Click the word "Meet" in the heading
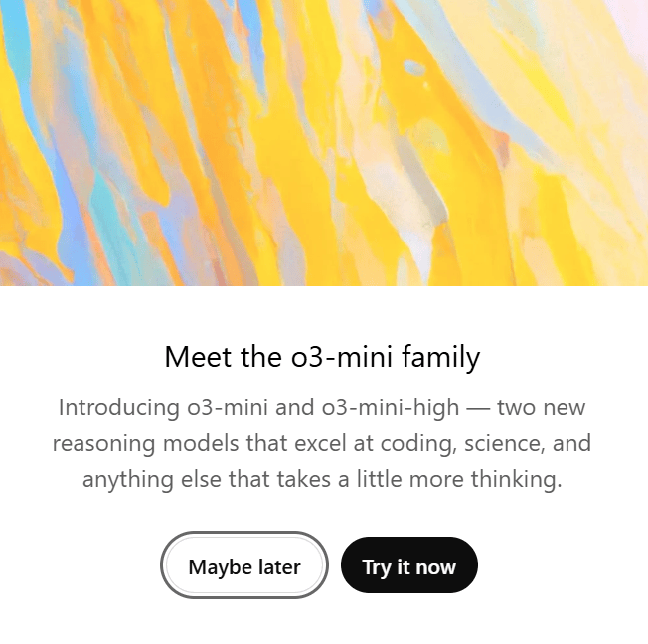 pos(199,356)
